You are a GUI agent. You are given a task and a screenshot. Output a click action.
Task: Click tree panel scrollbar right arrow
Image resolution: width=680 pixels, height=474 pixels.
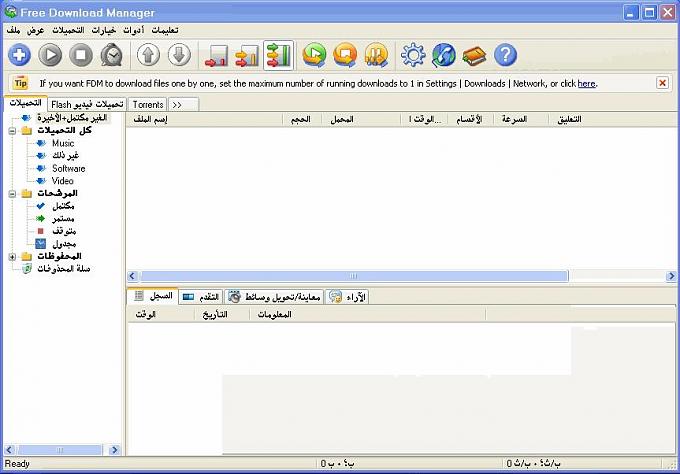click(x=114, y=450)
